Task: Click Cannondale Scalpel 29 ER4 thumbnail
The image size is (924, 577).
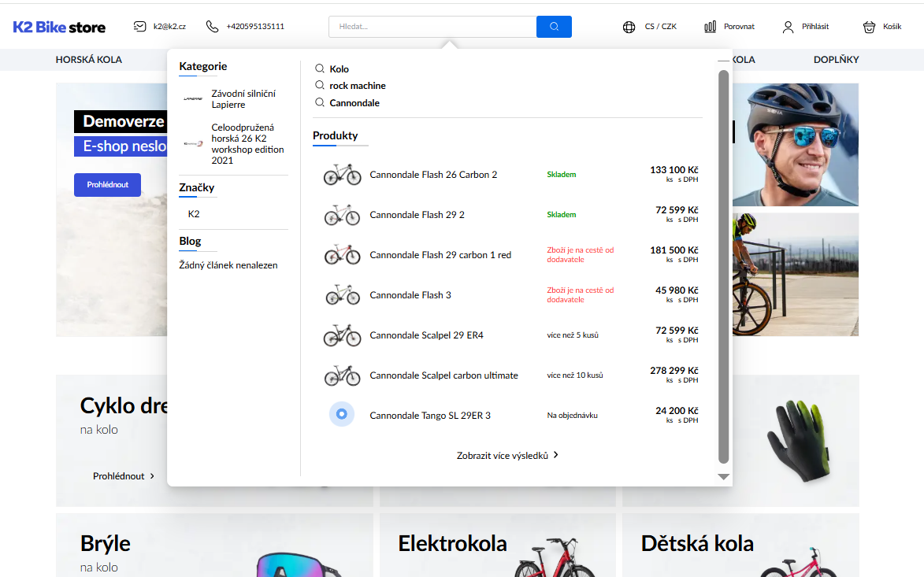Action: pos(343,335)
